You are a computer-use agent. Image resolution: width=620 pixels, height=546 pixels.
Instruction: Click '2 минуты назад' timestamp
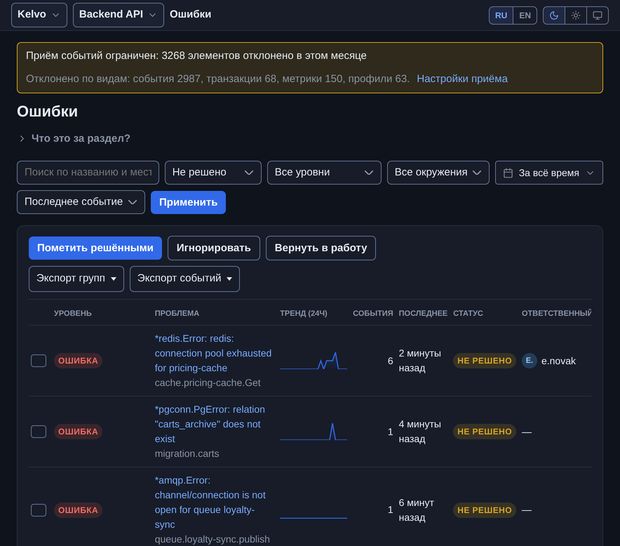coord(420,361)
